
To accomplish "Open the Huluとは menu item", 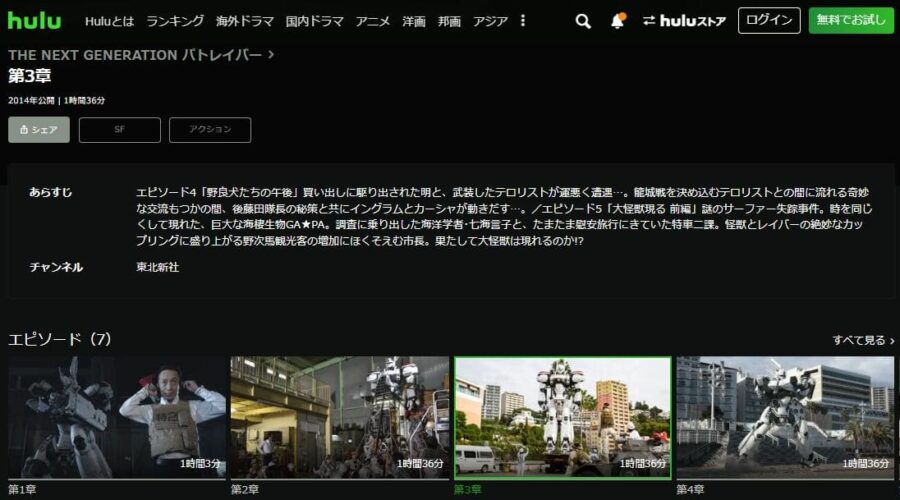I will point(109,21).
